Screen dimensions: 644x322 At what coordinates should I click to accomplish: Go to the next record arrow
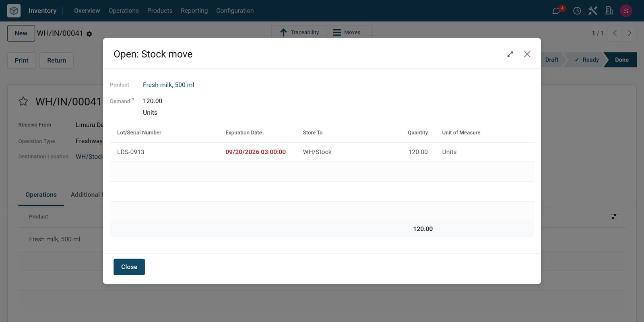click(630, 33)
